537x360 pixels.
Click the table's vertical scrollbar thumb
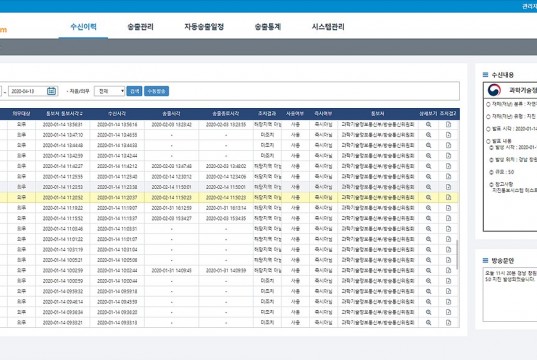click(457, 254)
